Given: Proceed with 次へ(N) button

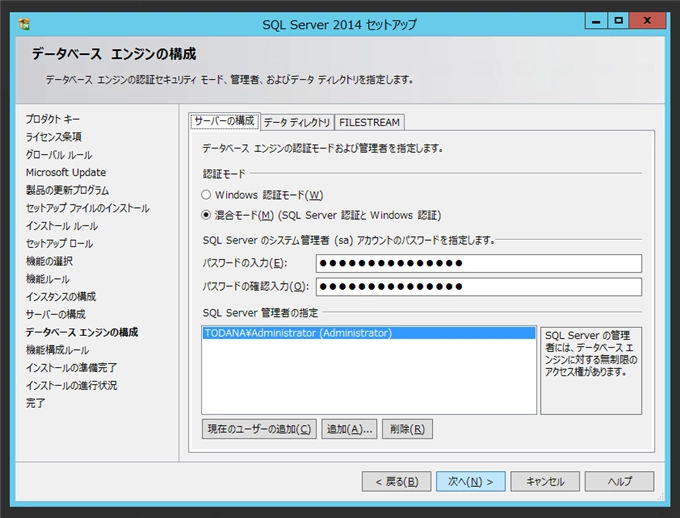Looking at the screenshot, I should [x=471, y=482].
